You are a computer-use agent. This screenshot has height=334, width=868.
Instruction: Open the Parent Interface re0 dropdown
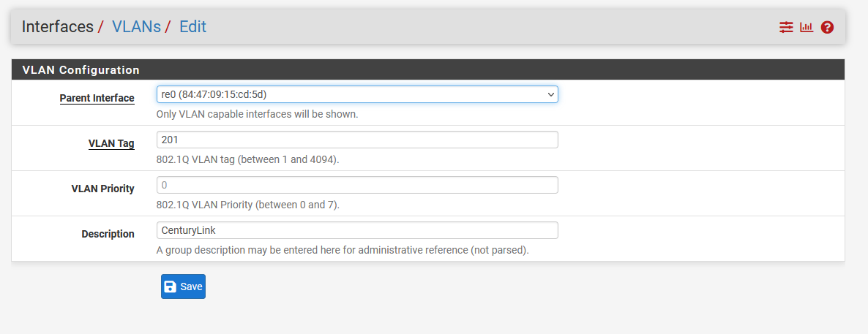357,94
